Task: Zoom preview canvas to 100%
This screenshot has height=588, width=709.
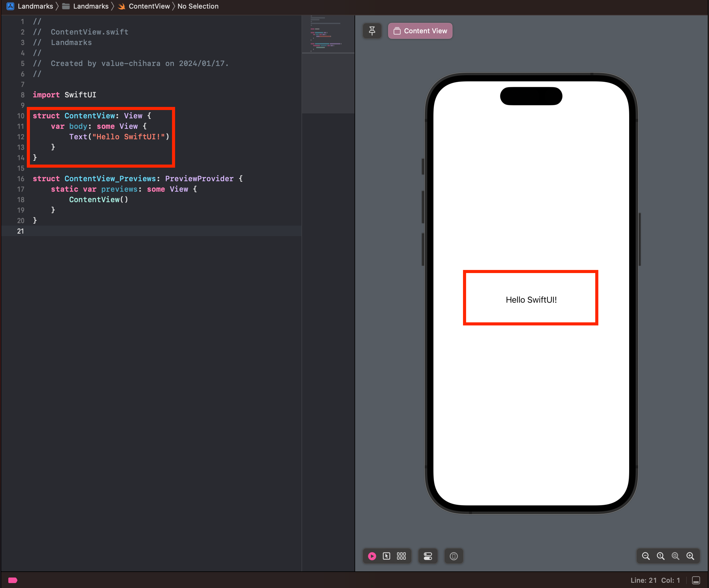Action: [x=660, y=556]
